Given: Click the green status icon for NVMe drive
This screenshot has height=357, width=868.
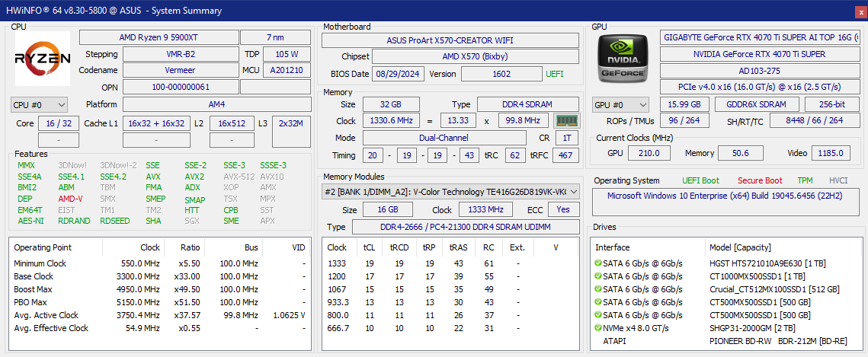Looking at the screenshot, I should [x=598, y=328].
